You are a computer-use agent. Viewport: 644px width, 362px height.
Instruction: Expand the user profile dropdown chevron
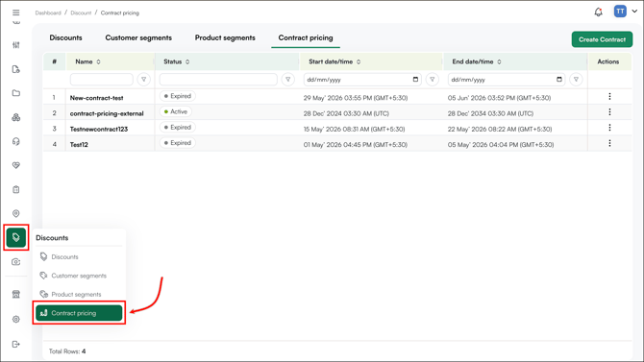pyautogui.click(x=634, y=12)
